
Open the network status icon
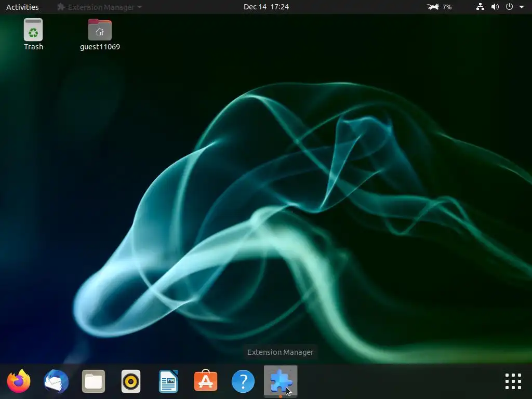coord(480,7)
